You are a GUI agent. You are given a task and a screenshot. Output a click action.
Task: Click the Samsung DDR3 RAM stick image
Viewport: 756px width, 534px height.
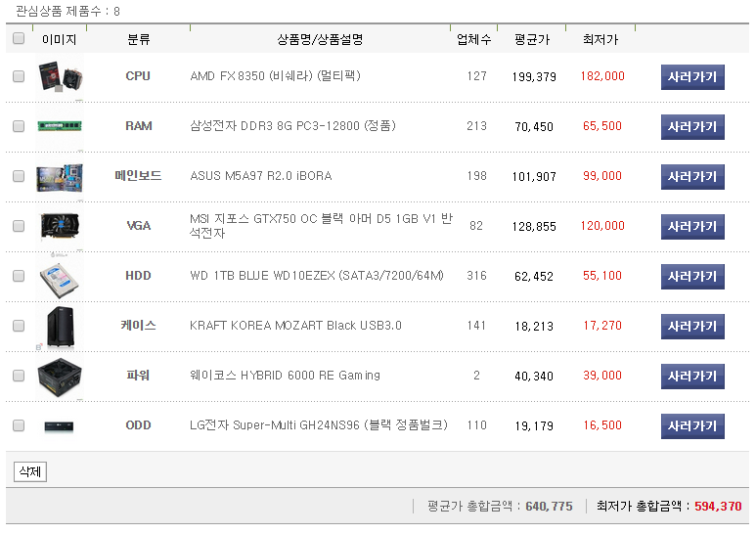[x=60, y=126]
